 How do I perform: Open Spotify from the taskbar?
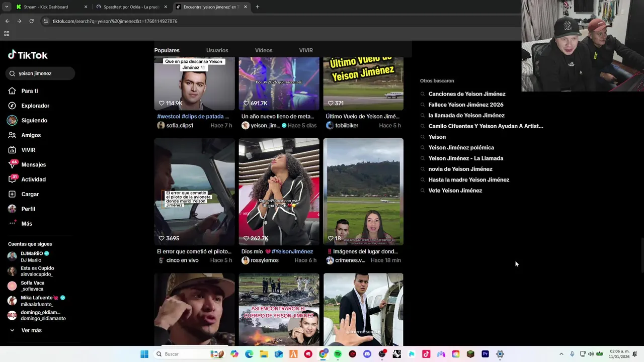[338, 354]
